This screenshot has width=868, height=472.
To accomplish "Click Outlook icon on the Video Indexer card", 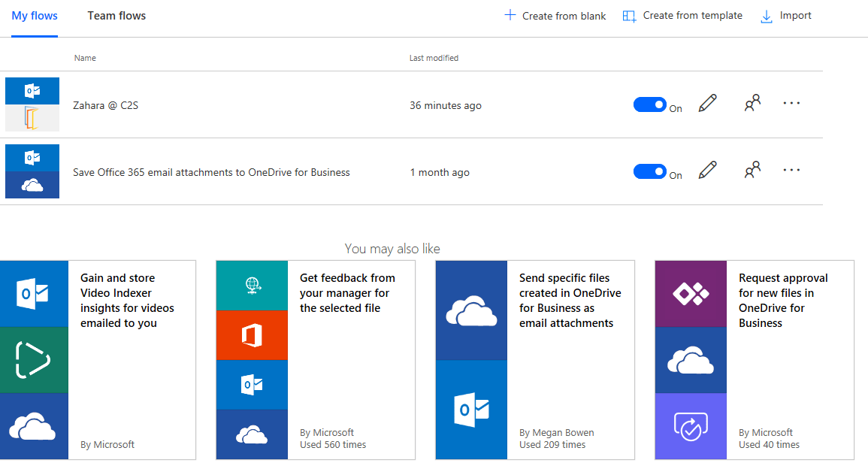I will (34, 294).
